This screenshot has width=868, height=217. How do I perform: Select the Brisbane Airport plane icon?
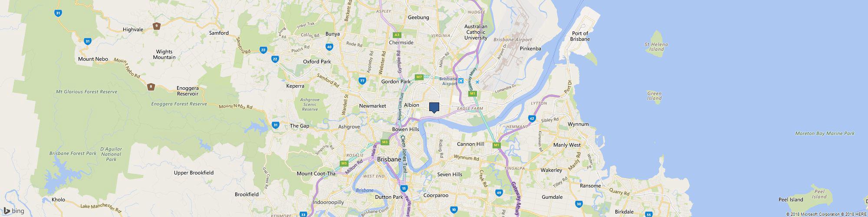click(x=461, y=81)
